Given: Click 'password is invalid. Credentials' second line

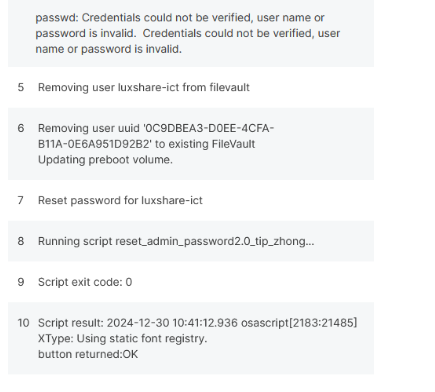Looking at the screenshot, I should 188,33.
